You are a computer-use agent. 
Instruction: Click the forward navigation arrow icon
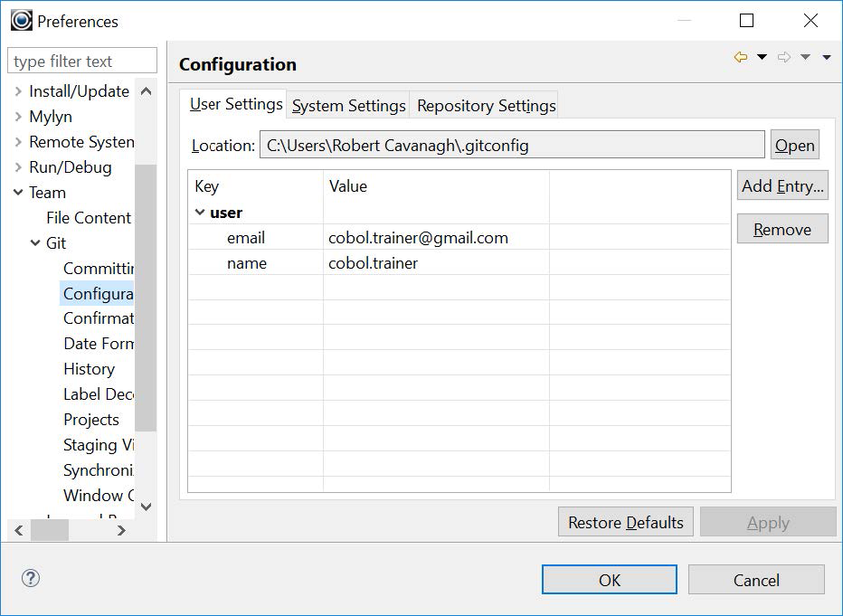click(x=783, y=58)
